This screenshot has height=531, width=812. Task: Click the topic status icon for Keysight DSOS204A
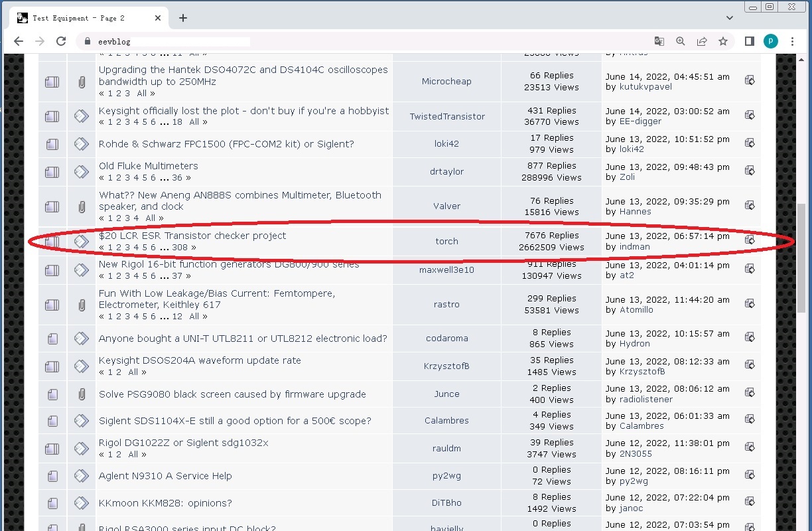click(x=52, y=366)
